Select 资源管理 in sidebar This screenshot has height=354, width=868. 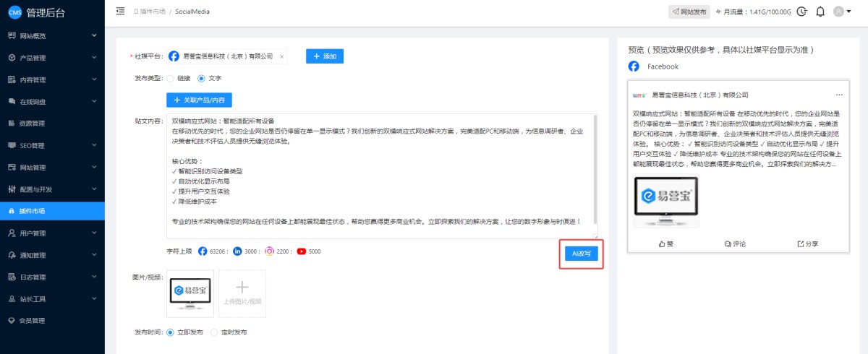[52, 124]
